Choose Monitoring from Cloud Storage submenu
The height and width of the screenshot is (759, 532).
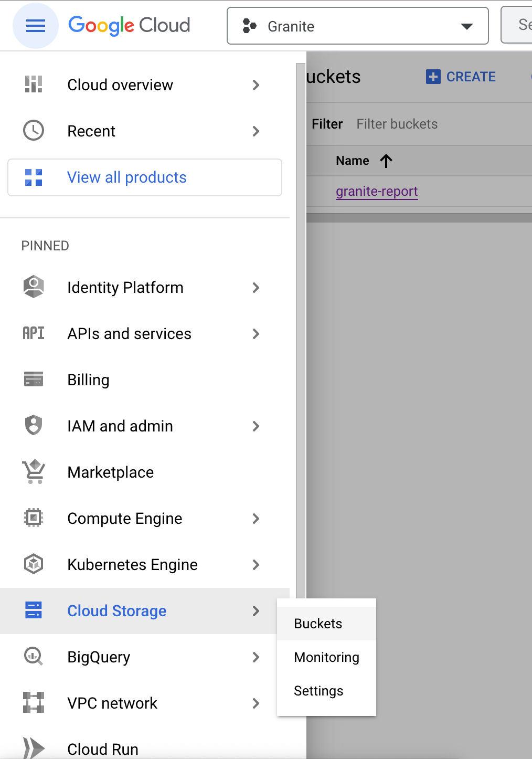(326, 657)
